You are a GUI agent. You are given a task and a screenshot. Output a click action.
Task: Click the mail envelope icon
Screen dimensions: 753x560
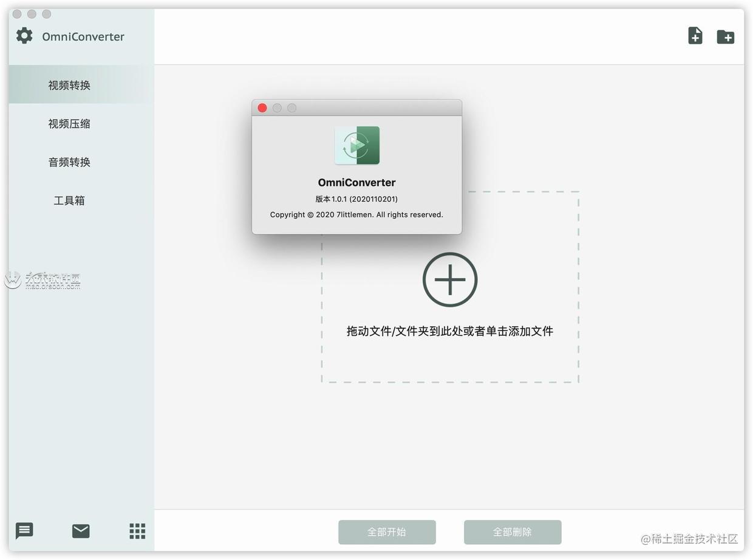coord(81,531)
